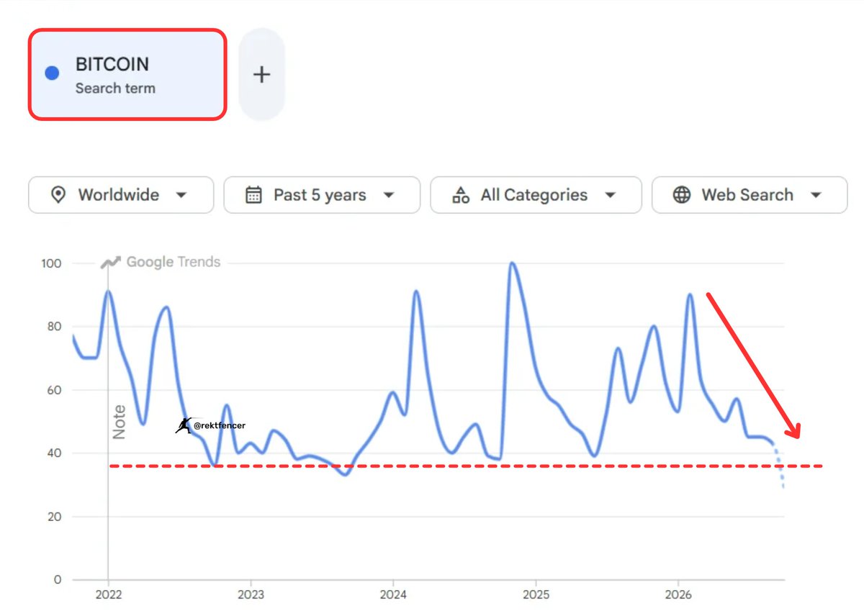Open the Worldwide region dropdown

(121, 195)
